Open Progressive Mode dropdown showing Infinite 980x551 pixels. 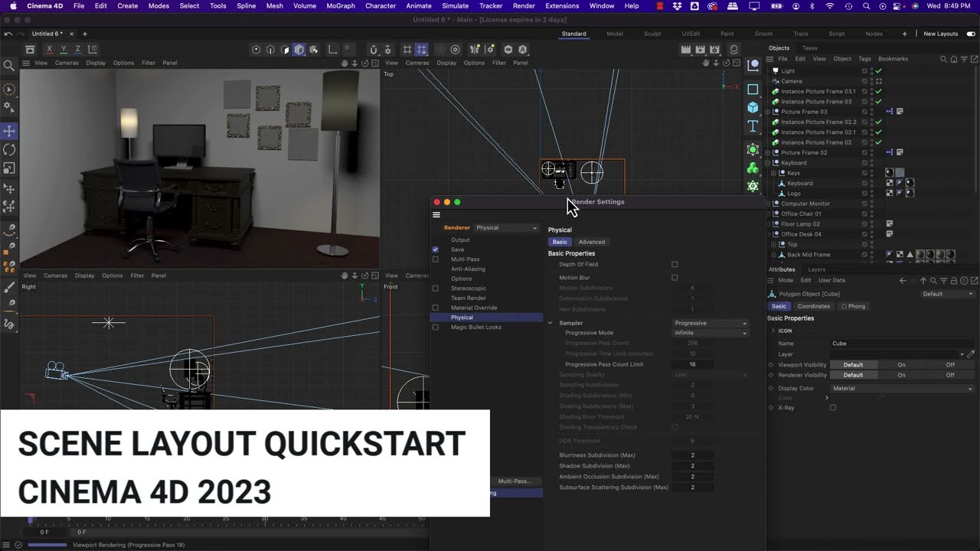pyautogui.click(x=710, y=333)
